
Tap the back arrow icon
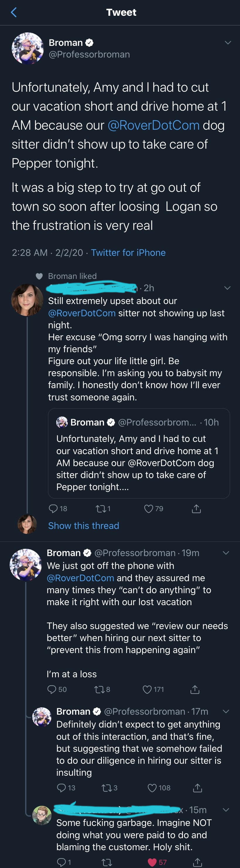(14, 13)
